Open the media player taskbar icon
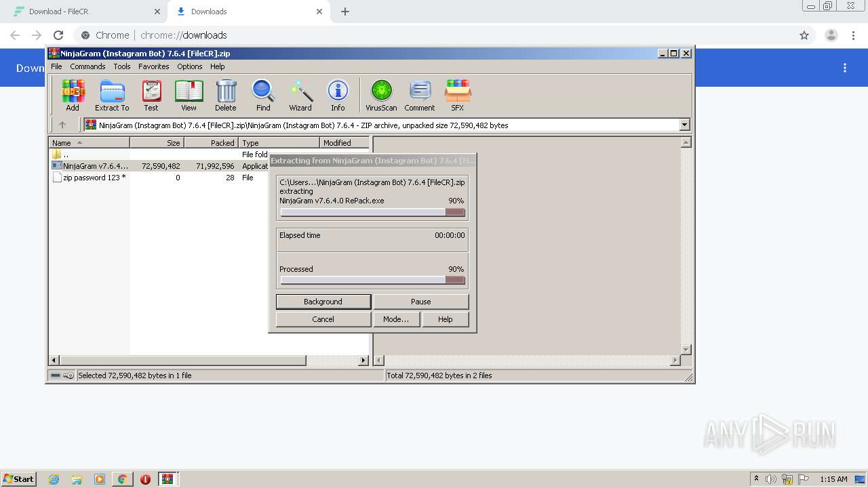868x488 pixels. (100, 479)
